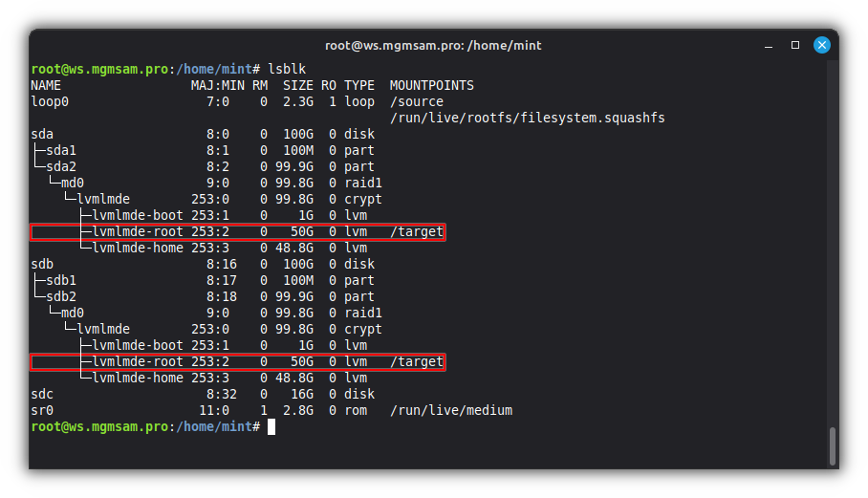Click the sdb1 partition entry

(61, 280)
